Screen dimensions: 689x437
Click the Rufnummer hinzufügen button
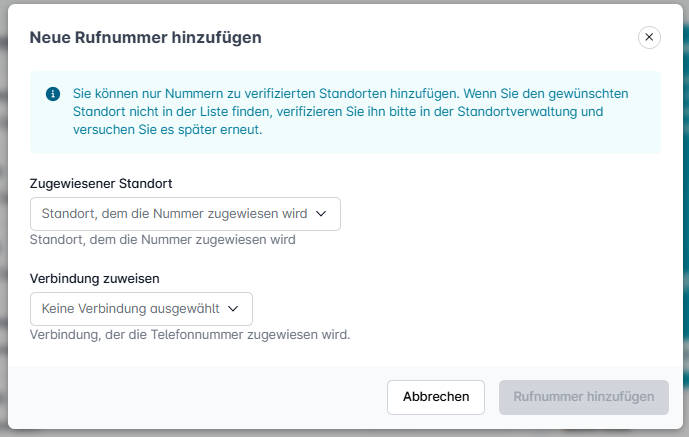tap(583, 397)
